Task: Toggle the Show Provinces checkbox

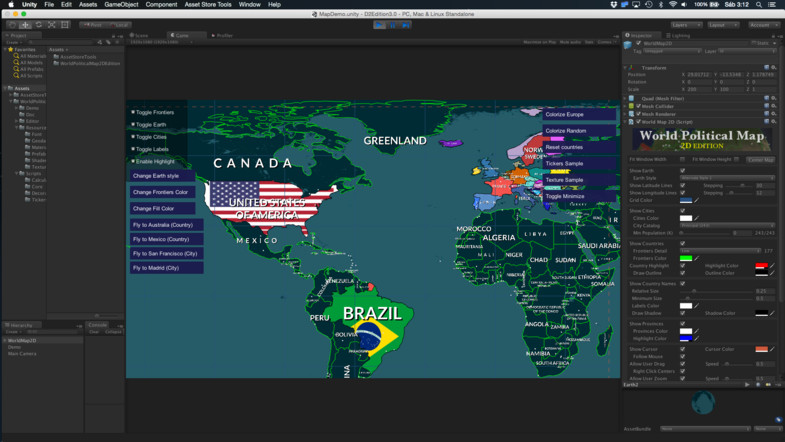Action: [x=682, y=324]
